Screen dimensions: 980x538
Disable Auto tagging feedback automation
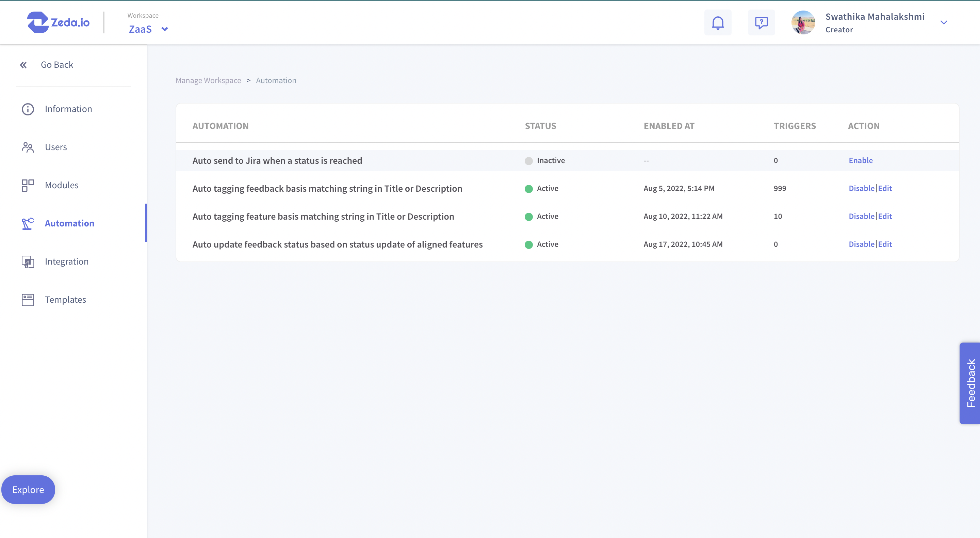pos(861,188)
